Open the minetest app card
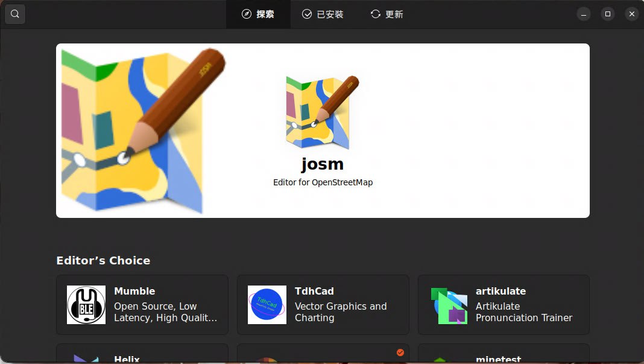The height and width of the screenshot is (364, 644). tap(504, 354)
